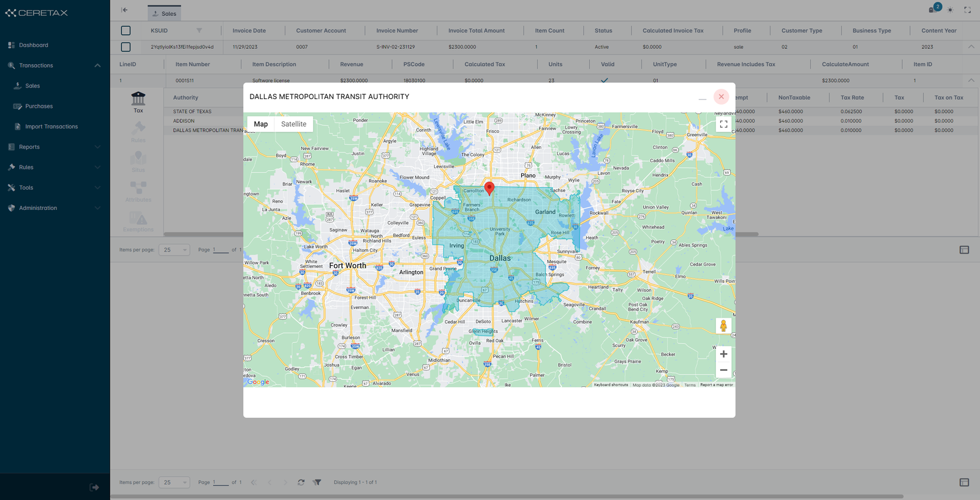Click the bottom horizontal scrollbar
Viewport: 980px width, 500px height.
pyautogui.click(x=507, y=496)
